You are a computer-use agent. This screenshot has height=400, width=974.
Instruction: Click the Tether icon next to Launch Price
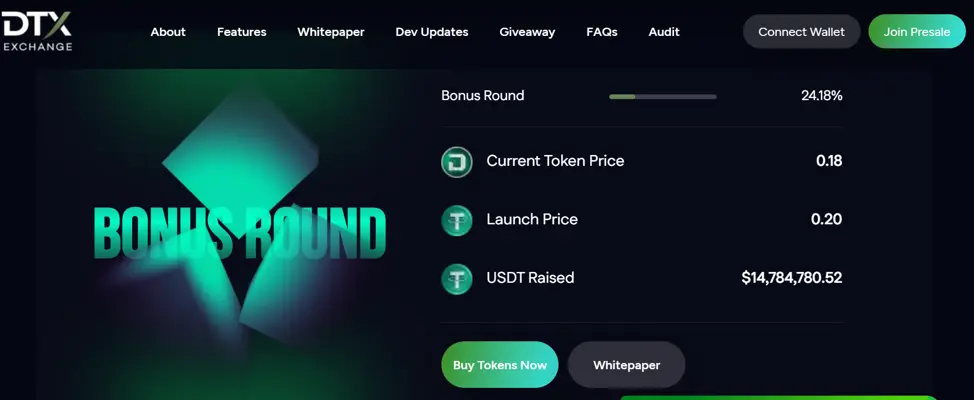pos(457,220)
